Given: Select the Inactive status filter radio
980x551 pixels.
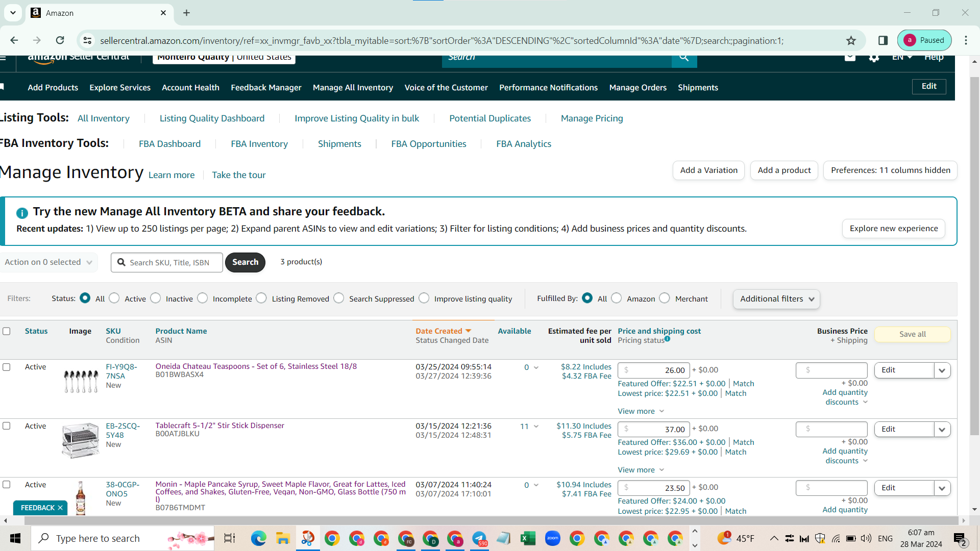Looking at the screenshot, I should (x=156, y=298).
